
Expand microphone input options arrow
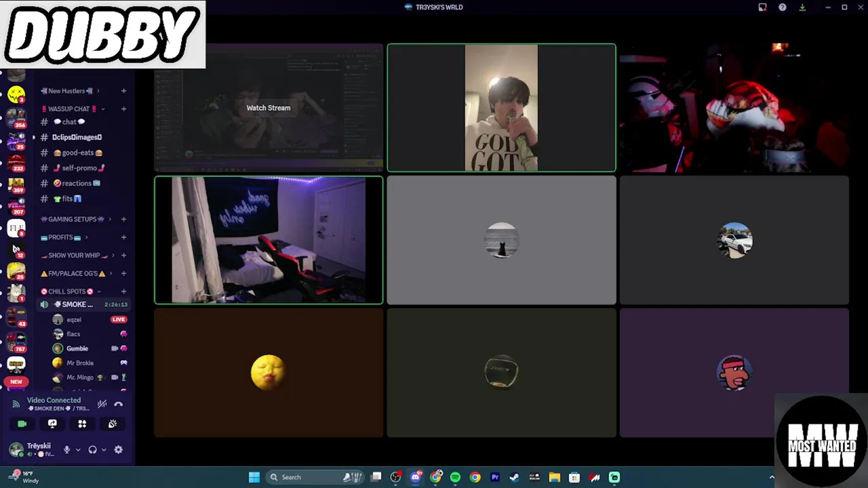pos(77,450)
